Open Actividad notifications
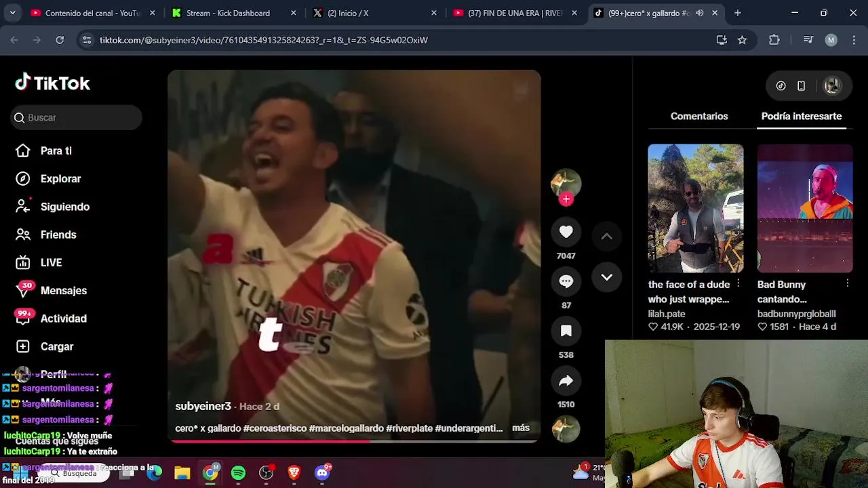868x488 pixels. (x=51, y=318)
